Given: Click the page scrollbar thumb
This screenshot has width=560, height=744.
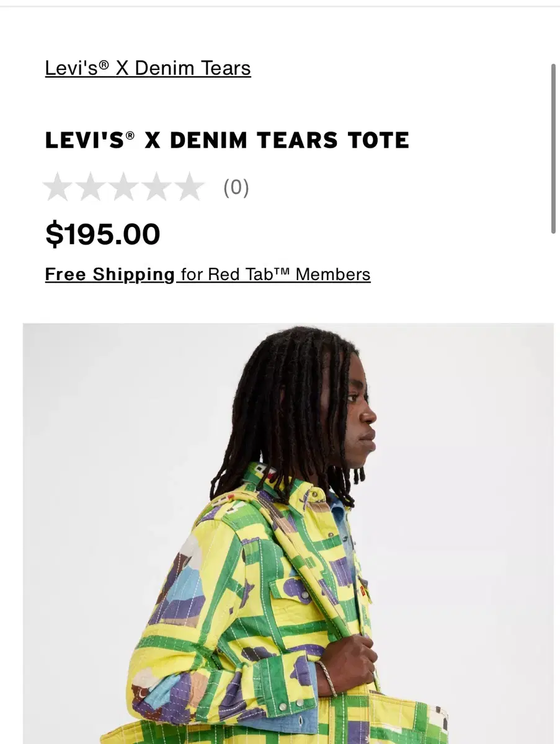Looking at the screenshot, I should tap(554, 148).
